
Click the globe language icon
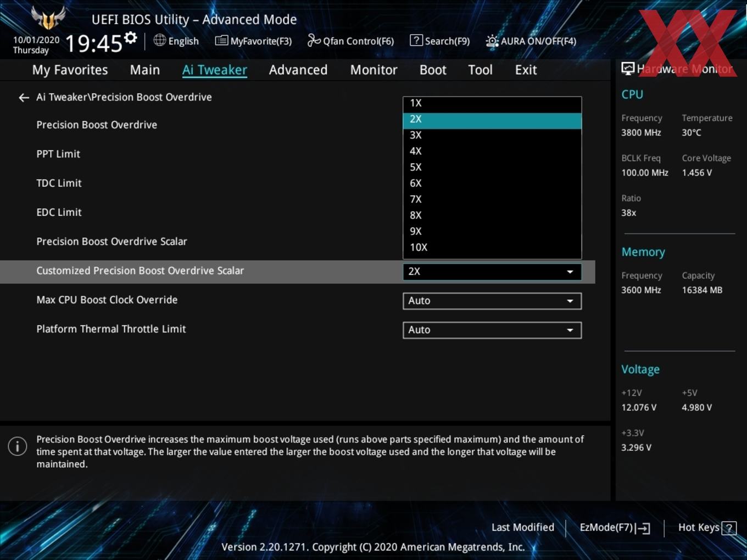tap(159, 40)
